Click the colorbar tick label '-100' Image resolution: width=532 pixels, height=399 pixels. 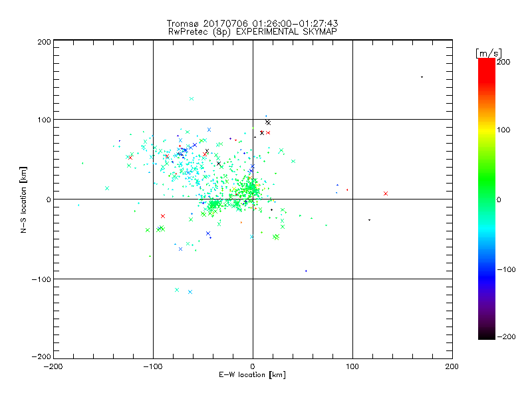click(506, 269)
